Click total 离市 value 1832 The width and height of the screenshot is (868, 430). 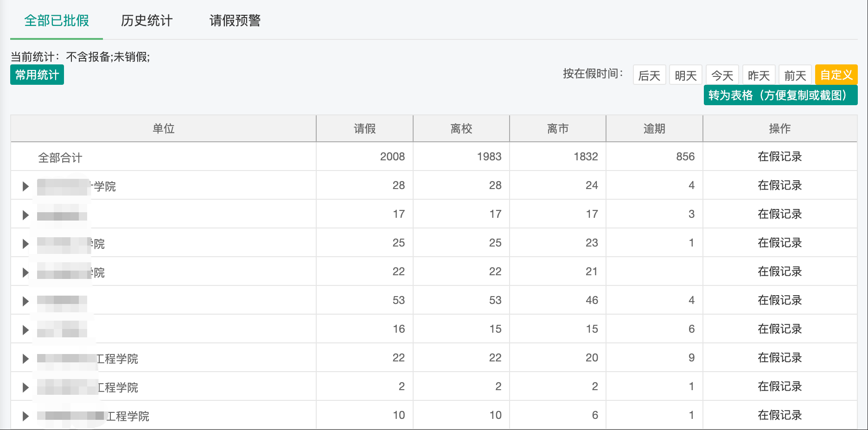pyautogui.click(x=586, y=157)
